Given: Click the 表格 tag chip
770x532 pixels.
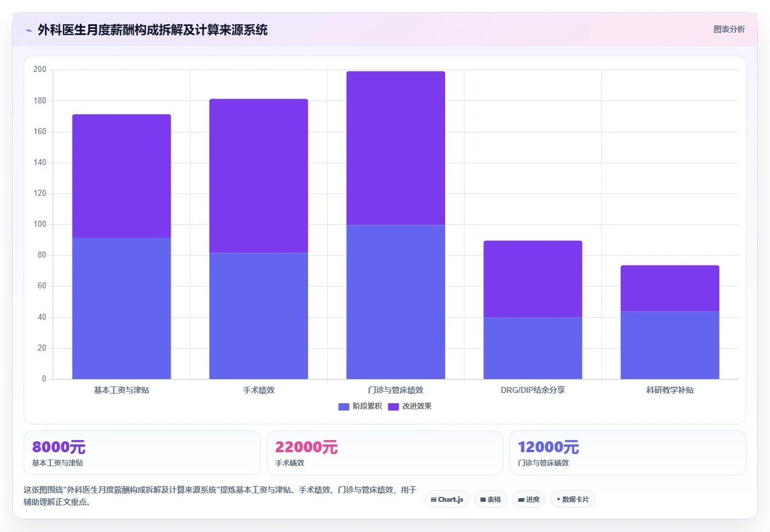Looking at the screenshot, I should [491, 499].
